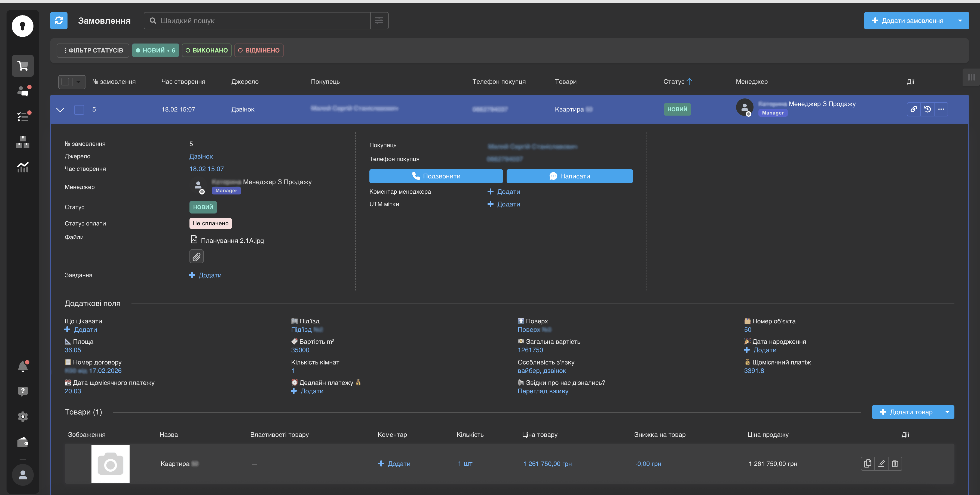Click the paperclip attach file button
Viewport: 980px width, 495px height.
[x=196, y=257]
